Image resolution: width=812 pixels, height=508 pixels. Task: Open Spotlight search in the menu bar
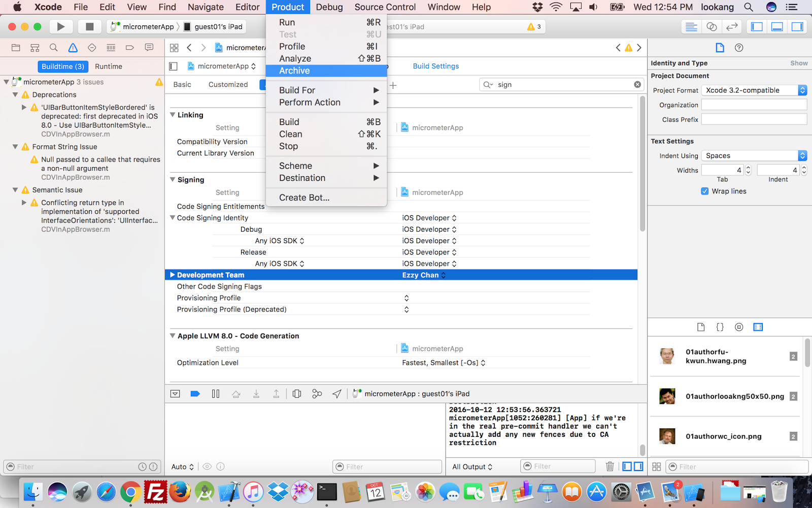point(749,7)
